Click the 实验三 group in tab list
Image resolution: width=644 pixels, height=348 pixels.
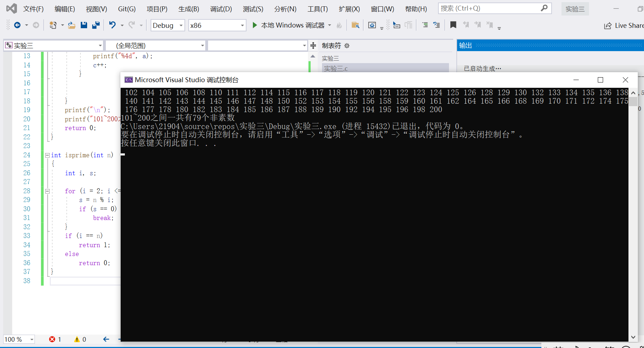tap(330, 58)
